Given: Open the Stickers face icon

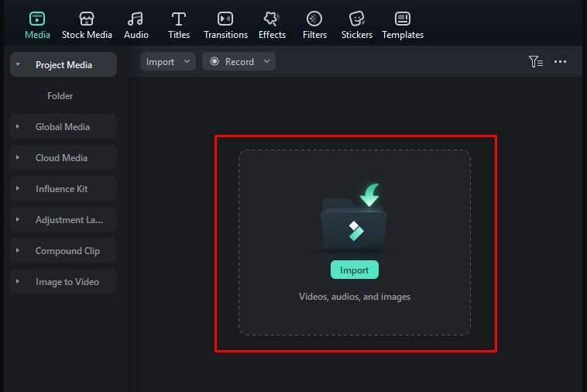Looking at the screenshot, I should click(356, 19).
